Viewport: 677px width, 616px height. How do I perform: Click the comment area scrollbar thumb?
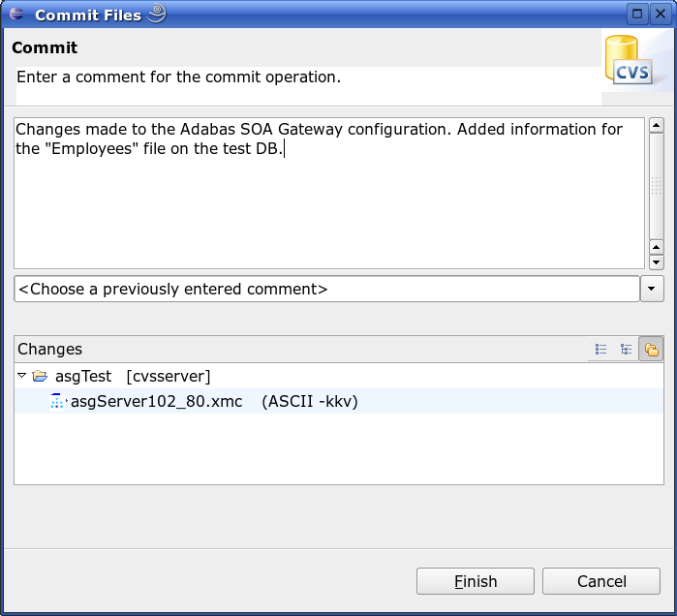pos(657,187)
